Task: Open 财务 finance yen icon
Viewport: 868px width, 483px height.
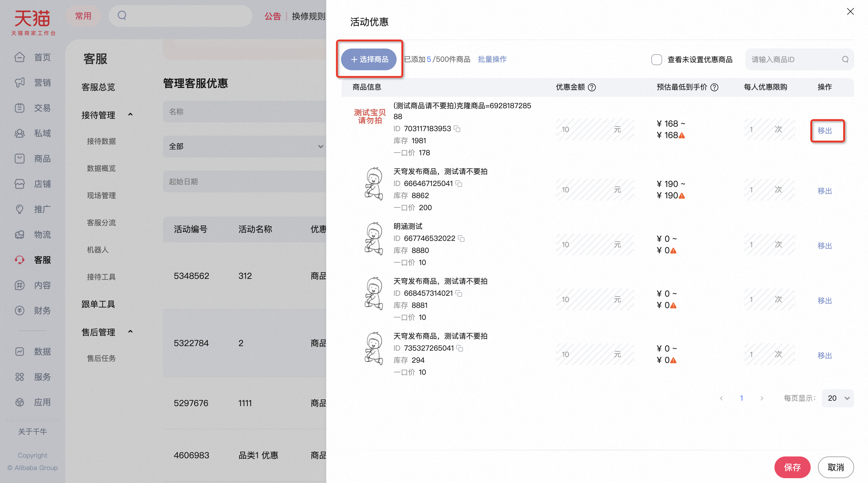Action: (20, 310)
